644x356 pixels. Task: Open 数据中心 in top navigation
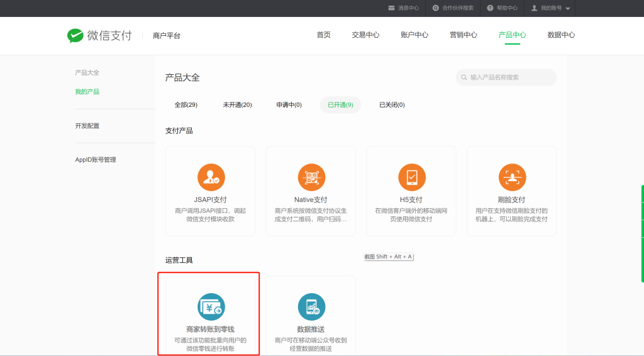pyautogui.click(x=561, y=35)
